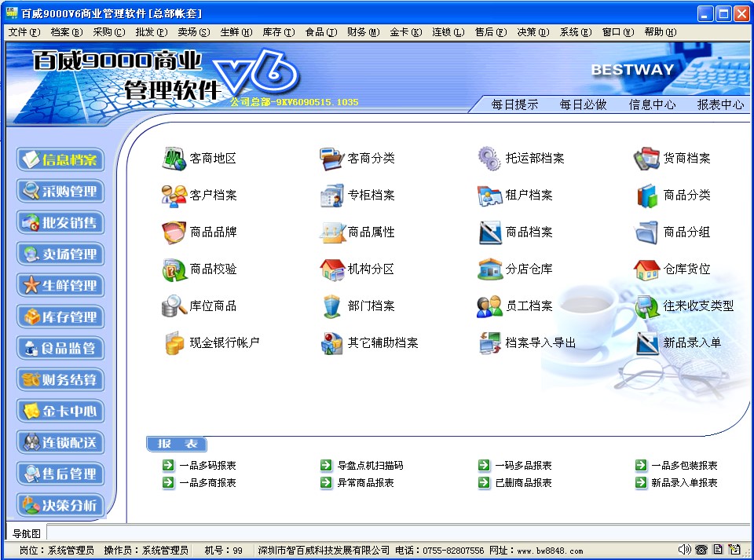Image resolution: width=754 pixels, height=560 pixels.
Task: Open 往来收支类型 icon
Action: [x=646, y=306]
